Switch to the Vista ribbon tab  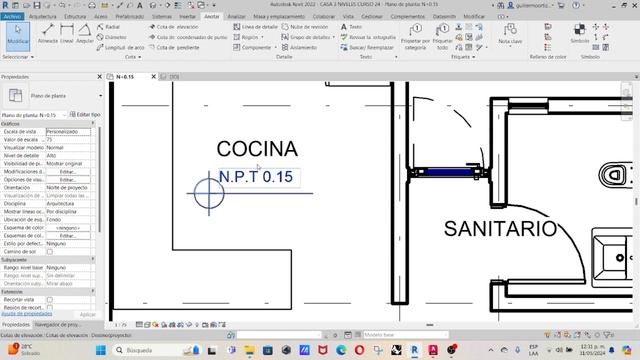(x=348, y=16)
